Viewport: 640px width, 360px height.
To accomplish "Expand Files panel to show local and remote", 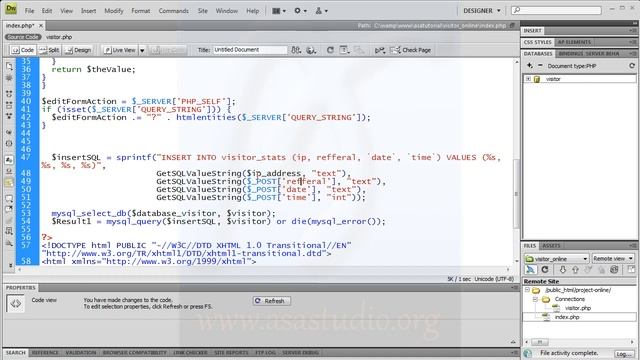I will click(631, 270).
